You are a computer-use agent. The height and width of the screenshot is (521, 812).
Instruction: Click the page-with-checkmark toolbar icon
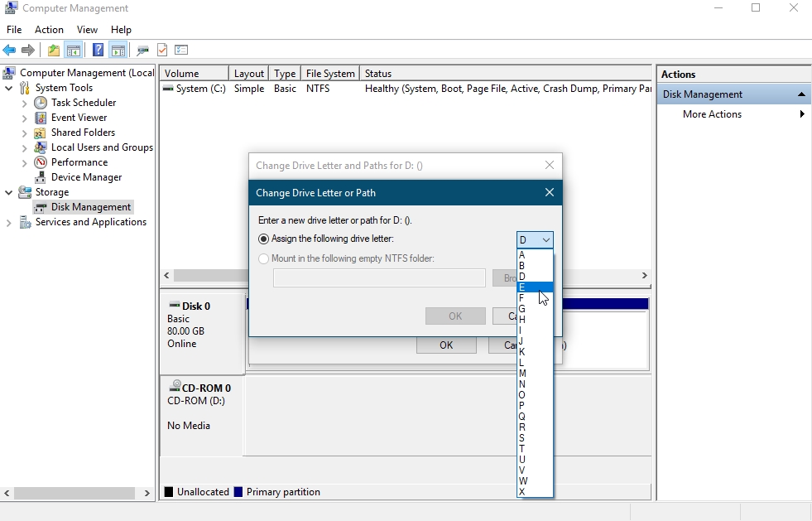162,51
